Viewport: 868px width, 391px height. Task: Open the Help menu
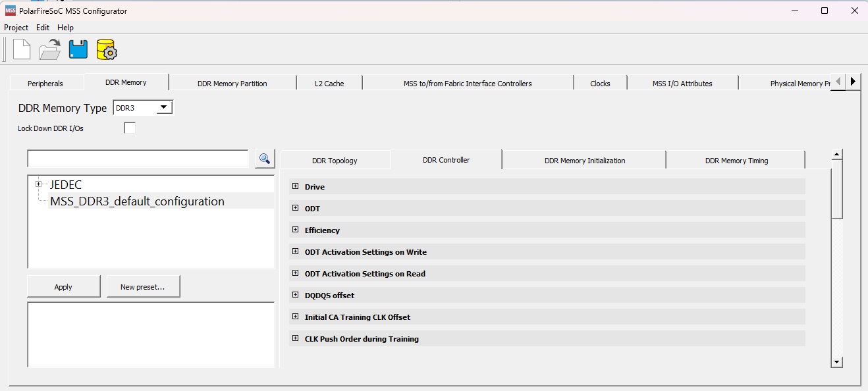point(65,28)
